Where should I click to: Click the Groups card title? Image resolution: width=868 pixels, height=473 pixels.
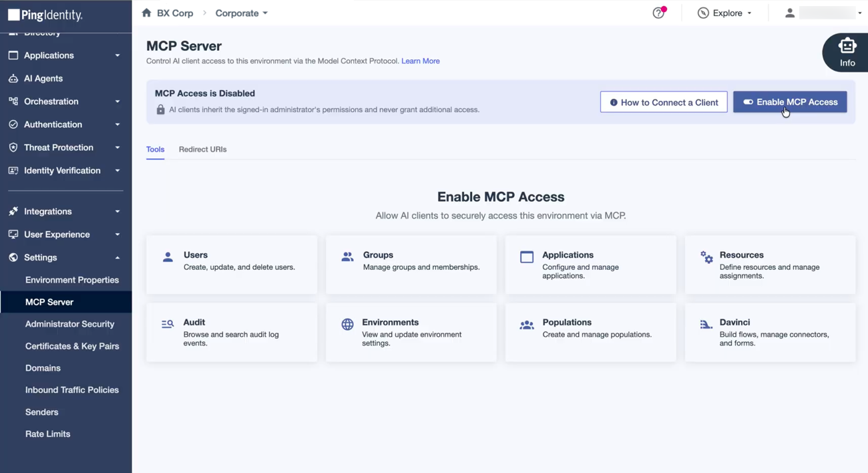378,255
